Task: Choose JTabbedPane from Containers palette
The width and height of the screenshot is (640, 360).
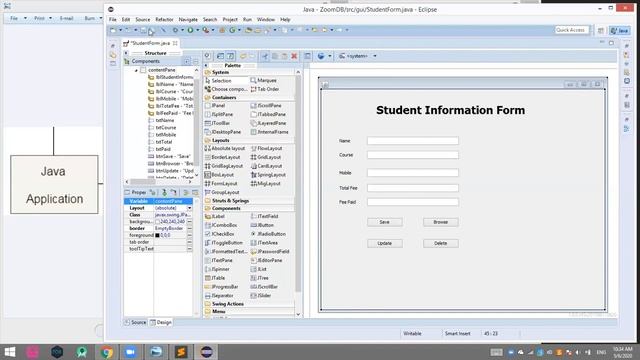Action: [x=268, y=114]
